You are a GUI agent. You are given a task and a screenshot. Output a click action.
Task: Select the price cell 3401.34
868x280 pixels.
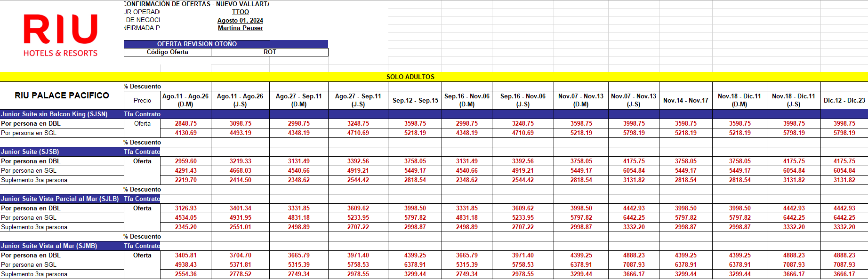241,208
